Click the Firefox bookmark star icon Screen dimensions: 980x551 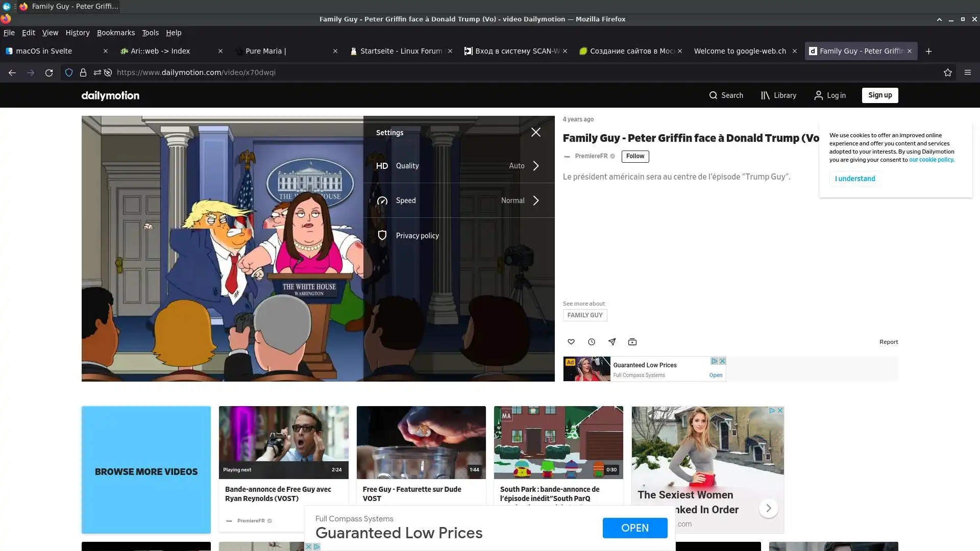[948, 72]
